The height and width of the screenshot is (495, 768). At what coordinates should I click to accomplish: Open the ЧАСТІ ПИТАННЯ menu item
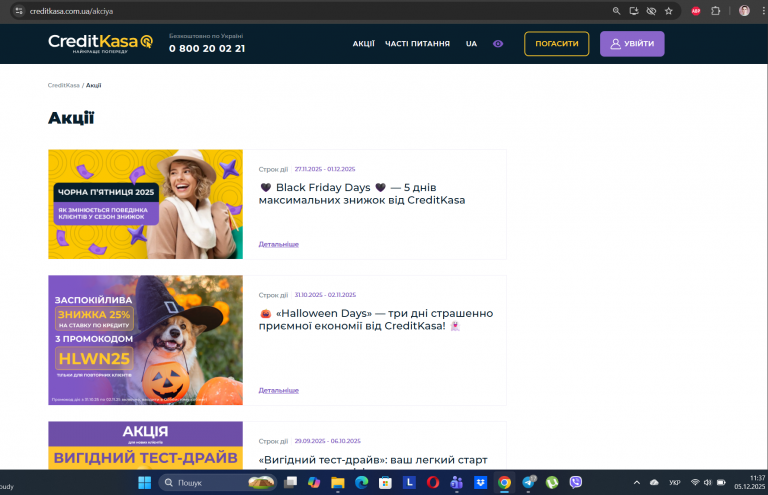click(417, 44)
